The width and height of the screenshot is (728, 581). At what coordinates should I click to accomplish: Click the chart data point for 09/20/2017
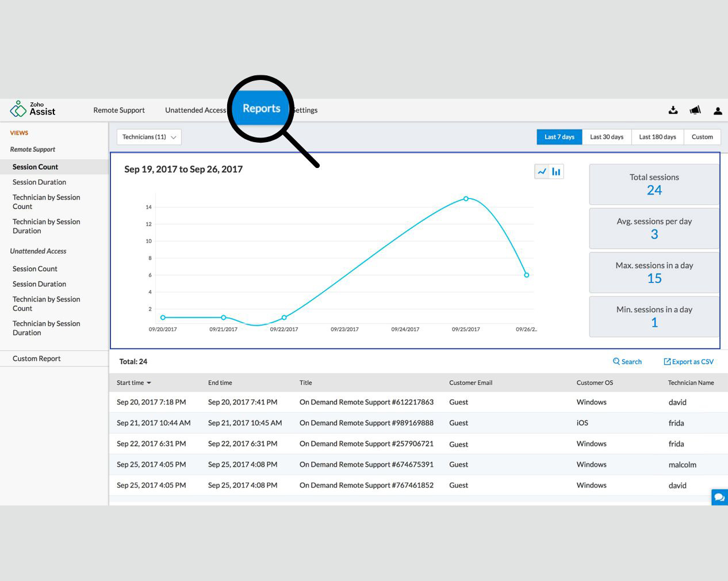pyautogui.click(x=163, y=318)
